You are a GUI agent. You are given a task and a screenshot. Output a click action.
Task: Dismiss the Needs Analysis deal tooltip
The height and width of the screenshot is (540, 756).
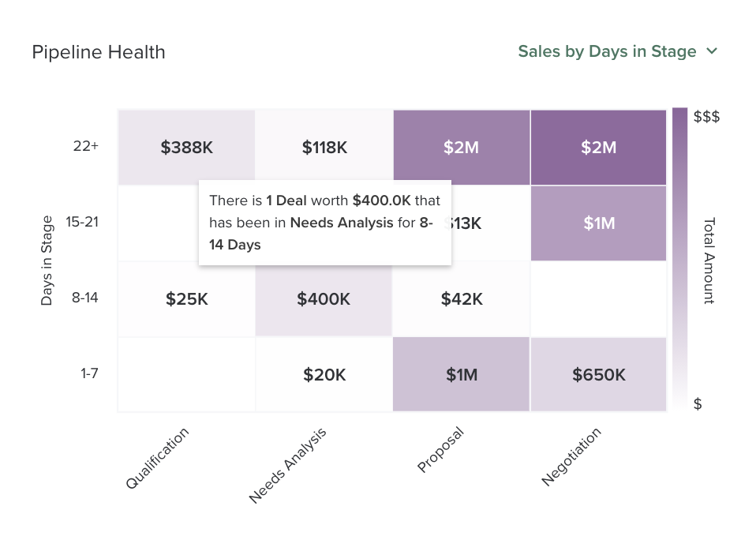tap(324, 223)
